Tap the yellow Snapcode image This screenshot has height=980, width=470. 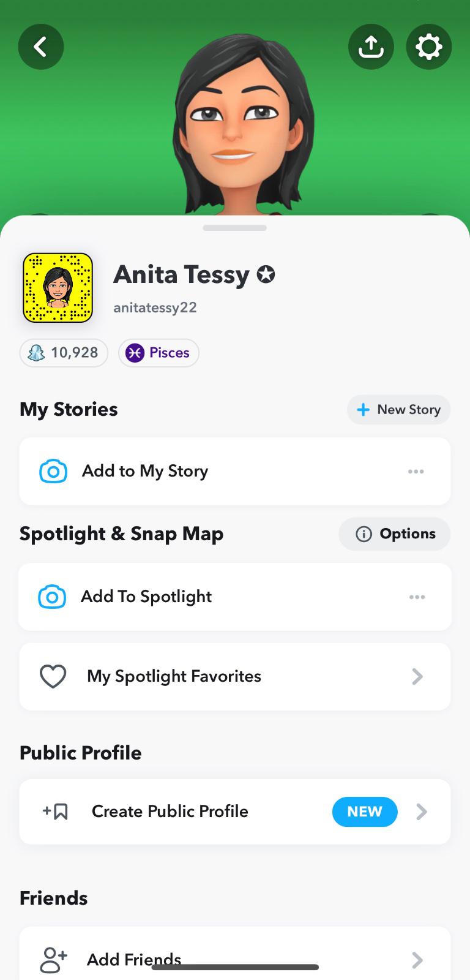pyautogui.click(x=58, y=288)
